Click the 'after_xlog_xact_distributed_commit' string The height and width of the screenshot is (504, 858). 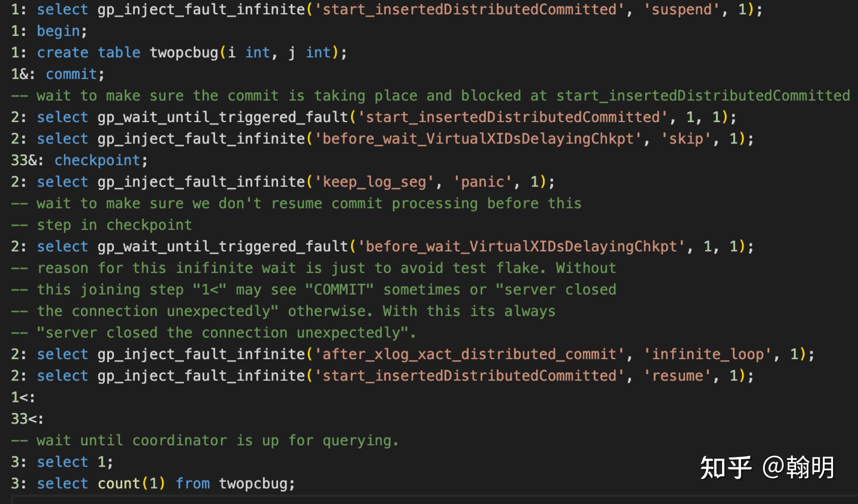(x=469, y=355)
